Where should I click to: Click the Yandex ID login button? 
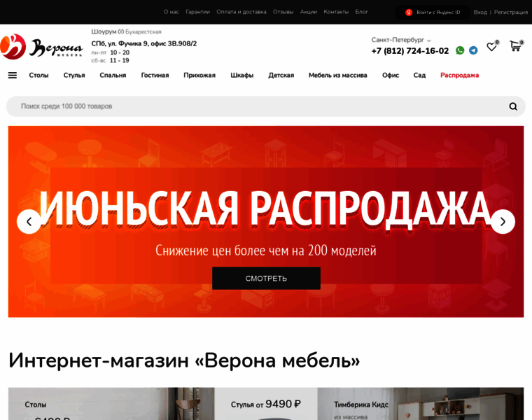[433, 12]
